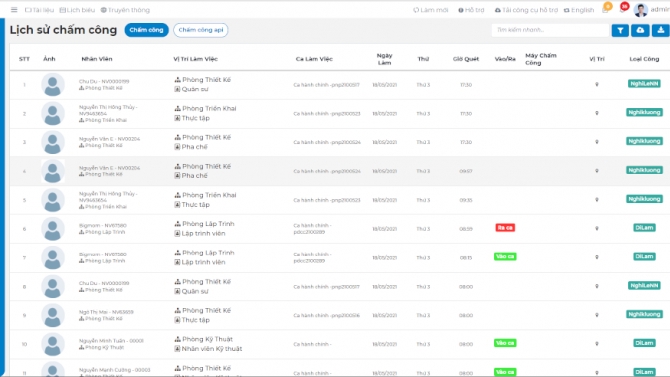Select the Chấm công api tab
The height and width of the screenshot is (377, 670).
200,30
